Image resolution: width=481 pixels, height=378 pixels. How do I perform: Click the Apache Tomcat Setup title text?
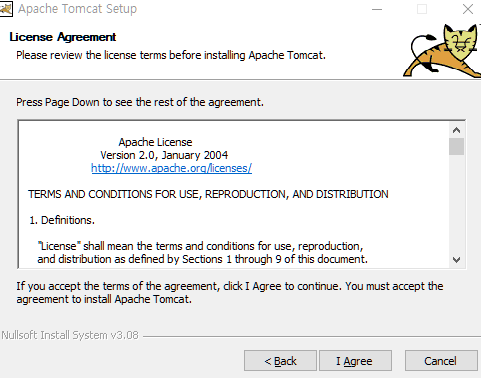(77, 9)
